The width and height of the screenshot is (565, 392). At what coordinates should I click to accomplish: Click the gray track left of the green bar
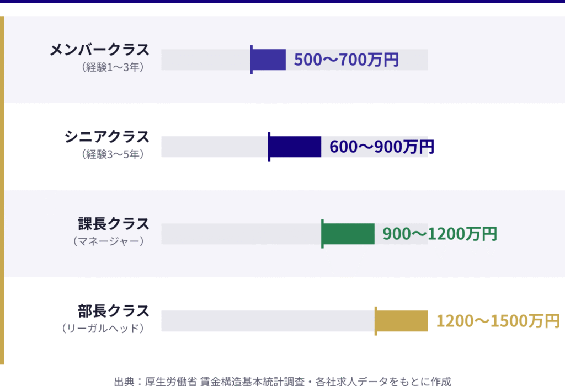click(241, 234)
